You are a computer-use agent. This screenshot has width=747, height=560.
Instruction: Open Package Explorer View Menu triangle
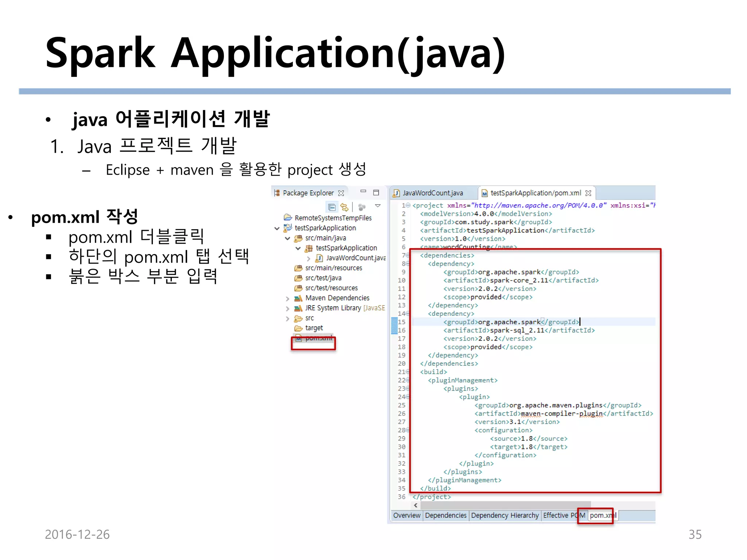point(378,206)
